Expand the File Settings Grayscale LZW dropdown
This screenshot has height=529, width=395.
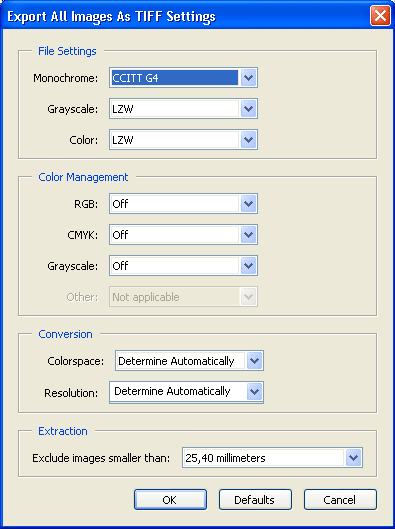click(x=248, y=109)
